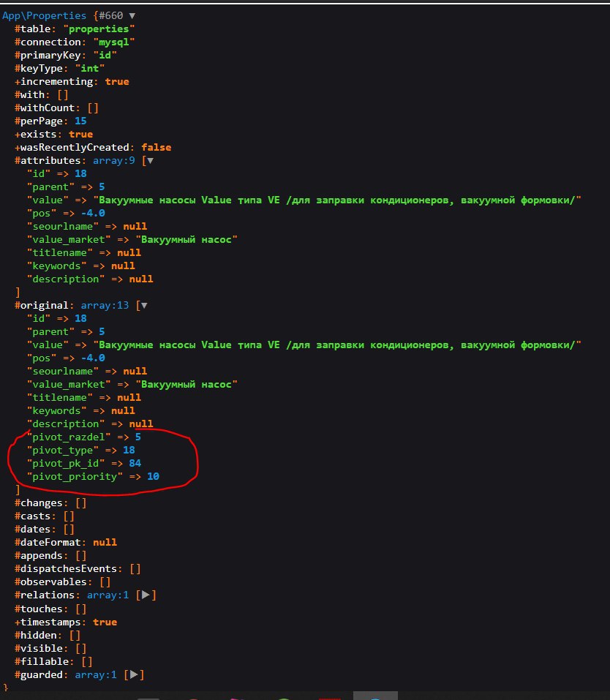
Task: Click the +timestamps true value
Action: pyautogui.click(x=105, y=622)
